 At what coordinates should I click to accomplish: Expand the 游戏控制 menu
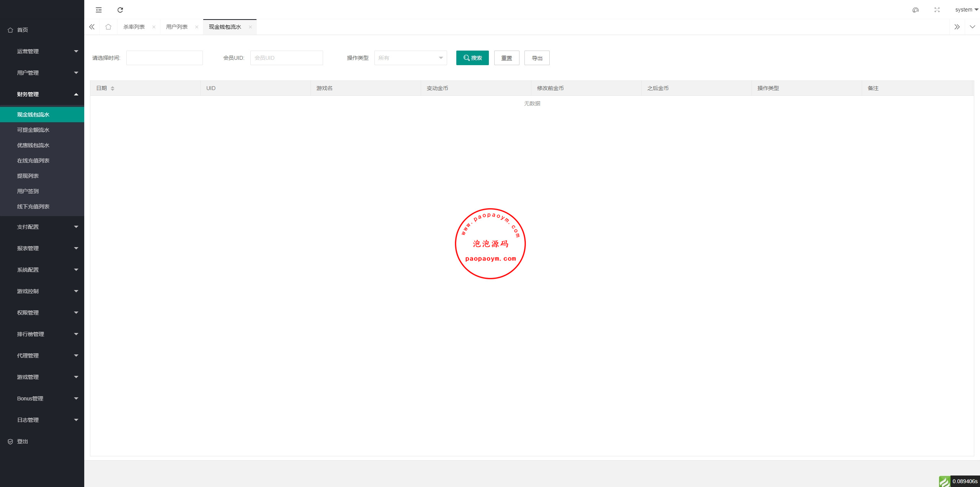point(42,291)
